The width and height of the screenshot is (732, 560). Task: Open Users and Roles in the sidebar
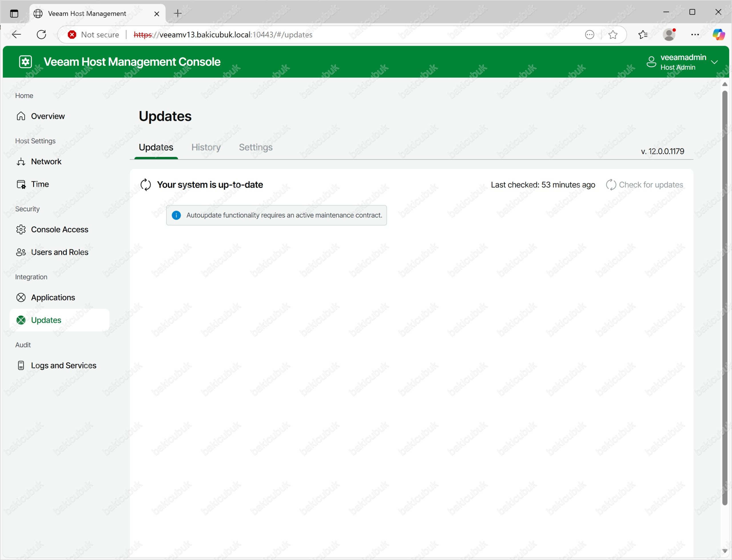coord(59,252)
